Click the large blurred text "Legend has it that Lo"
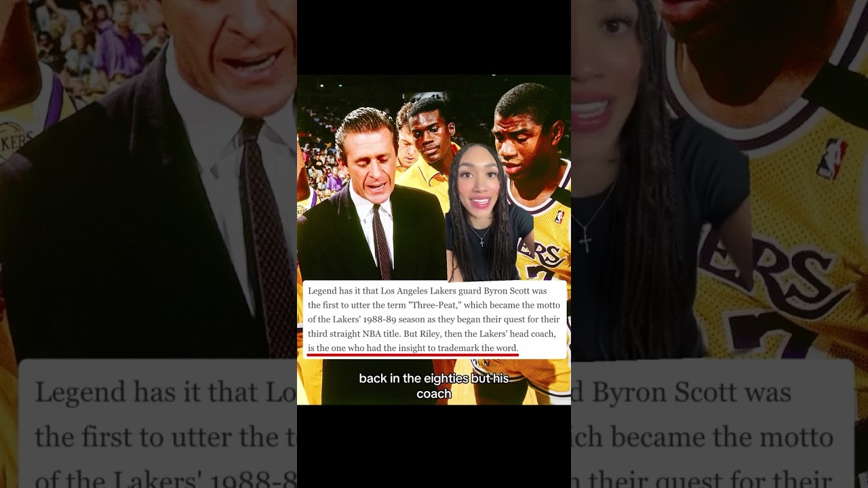The width and height of the screenshot is (868, 488). coord(165,392)
